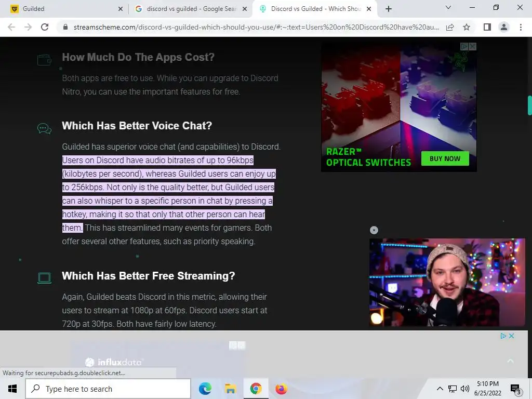Viewport: 532px width, 399px height.
Task: Close the bottom banner ad
Action: click(x=512, y=336)
